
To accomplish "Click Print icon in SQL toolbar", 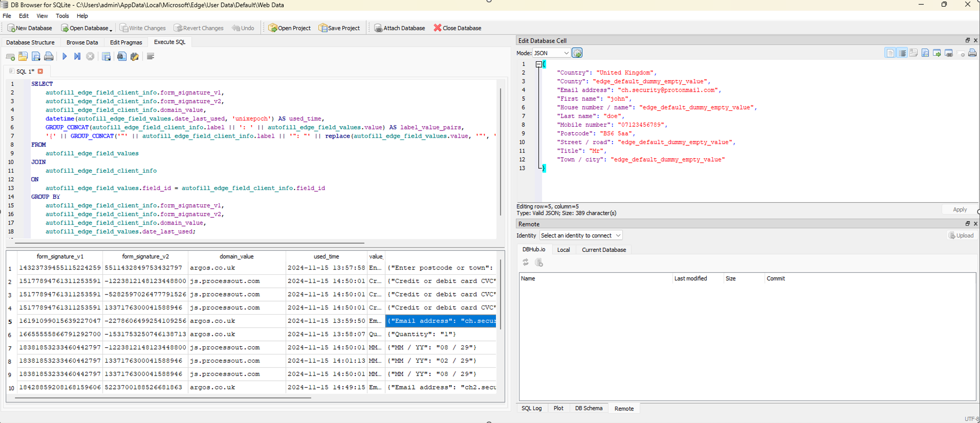I will (x=49, y=57).
